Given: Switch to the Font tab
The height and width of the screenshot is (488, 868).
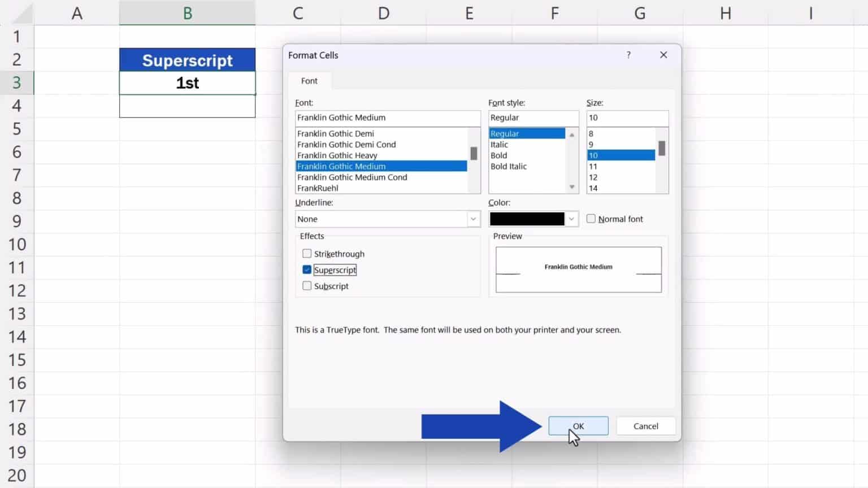Looking at the screenshot, I should coord(309,81).
